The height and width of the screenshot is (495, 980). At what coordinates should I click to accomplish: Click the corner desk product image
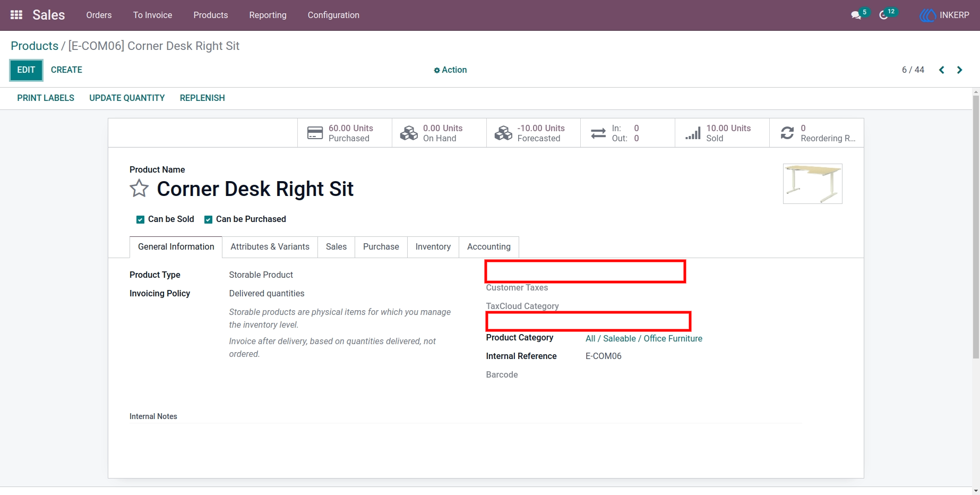pyautogui.click(x=812, y=184)
